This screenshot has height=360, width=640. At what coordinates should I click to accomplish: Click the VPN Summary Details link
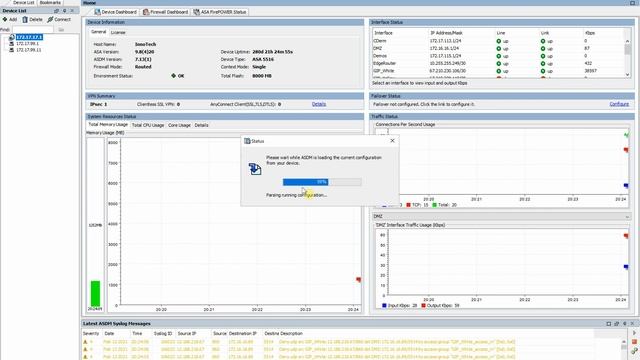[x=319, y=104]
